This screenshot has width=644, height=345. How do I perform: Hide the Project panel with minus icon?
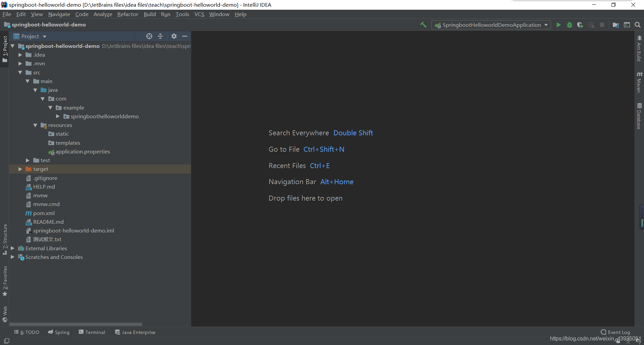pyautogui.click(x=185, y=36)
